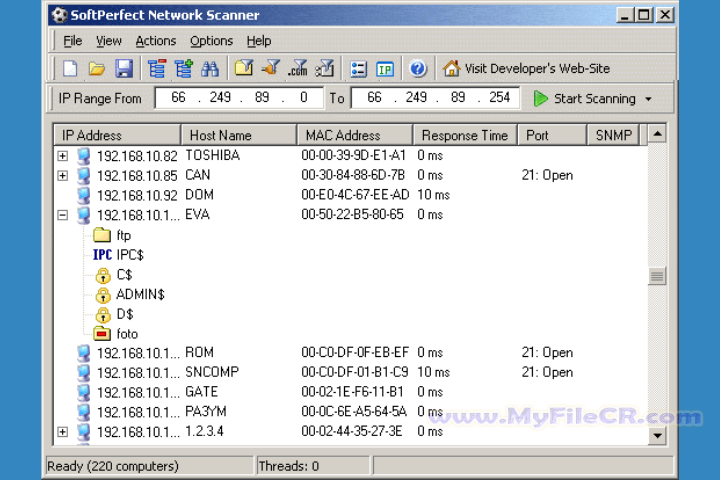Select the foto folder icon
The width and height of the screenshot is (720, 480).
pyautogui.click(x=102, y=334)
